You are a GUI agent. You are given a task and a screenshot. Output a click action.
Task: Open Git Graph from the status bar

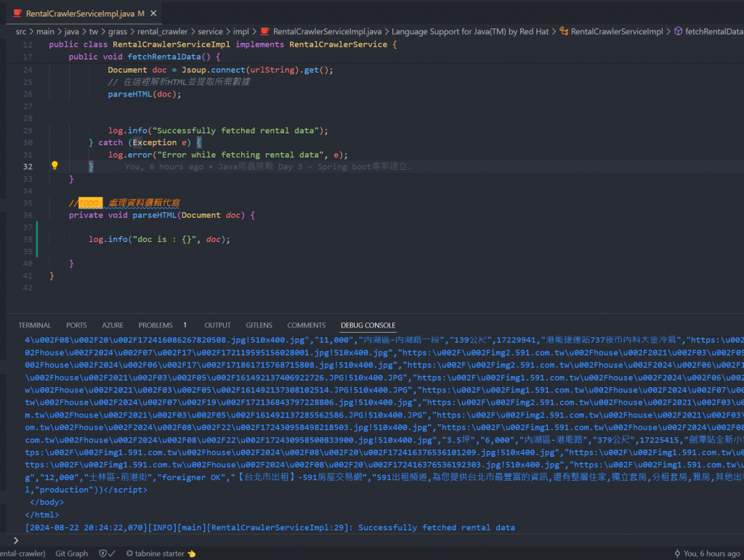(72, 553)
